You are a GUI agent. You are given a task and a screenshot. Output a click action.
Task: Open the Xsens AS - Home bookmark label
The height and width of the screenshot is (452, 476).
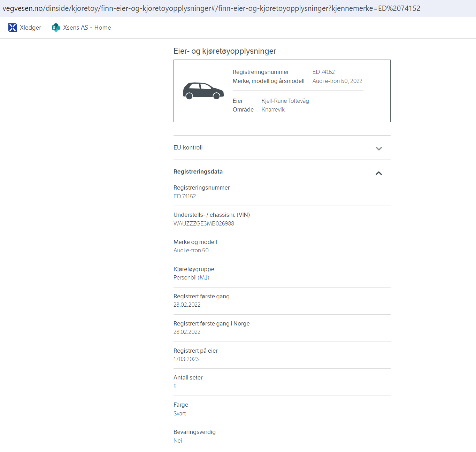click(x=87, y=28)
